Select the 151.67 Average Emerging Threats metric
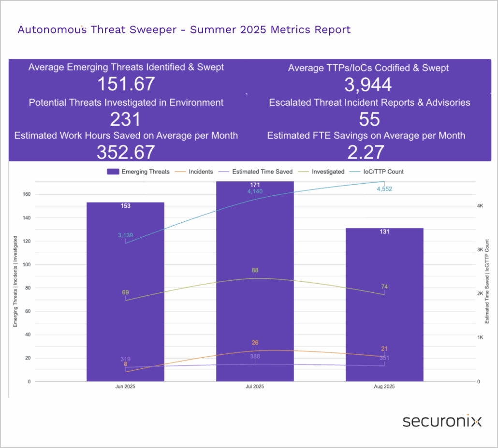This screenshot has height=448, width=498. tap(126, 84)
